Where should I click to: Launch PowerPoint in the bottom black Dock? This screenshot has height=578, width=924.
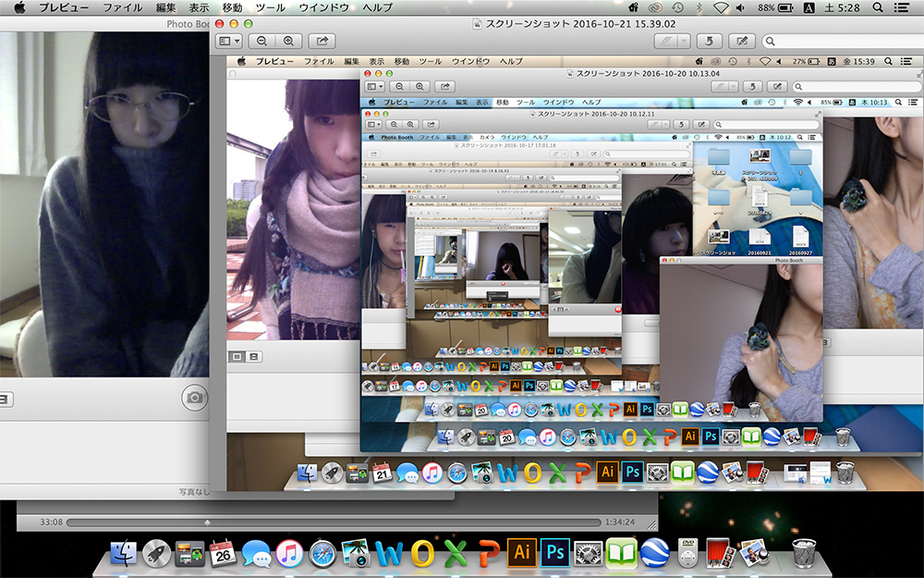click(x=489, y=554)
